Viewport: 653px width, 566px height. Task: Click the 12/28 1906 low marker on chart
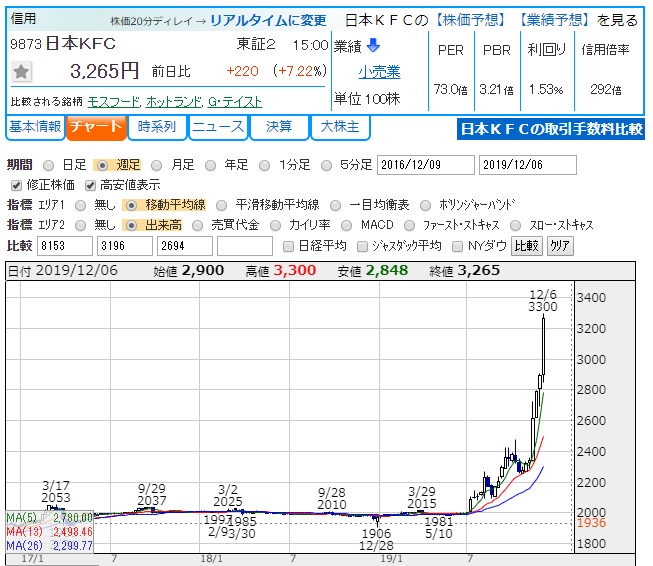point(376,540)
